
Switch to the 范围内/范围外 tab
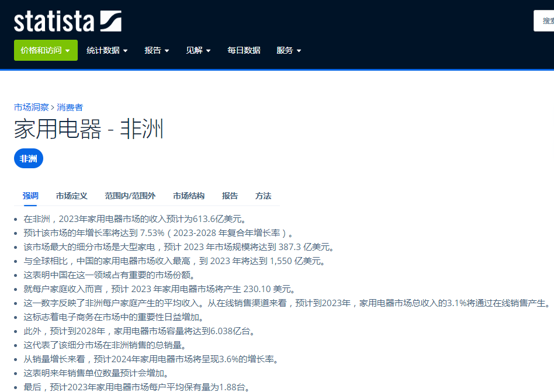point(130,196)
